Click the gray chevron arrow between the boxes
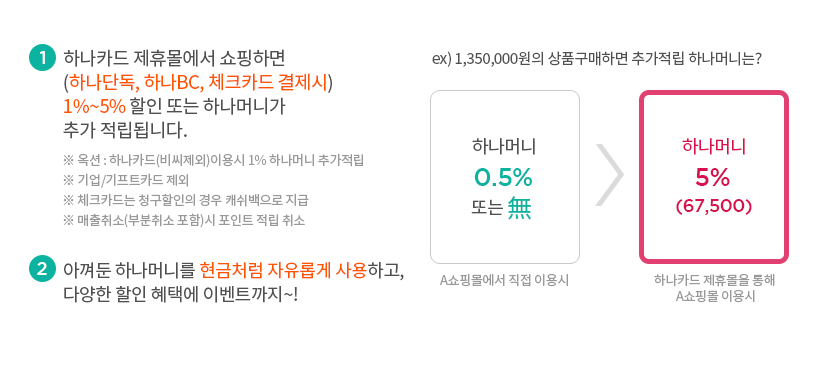 [609, 175]
